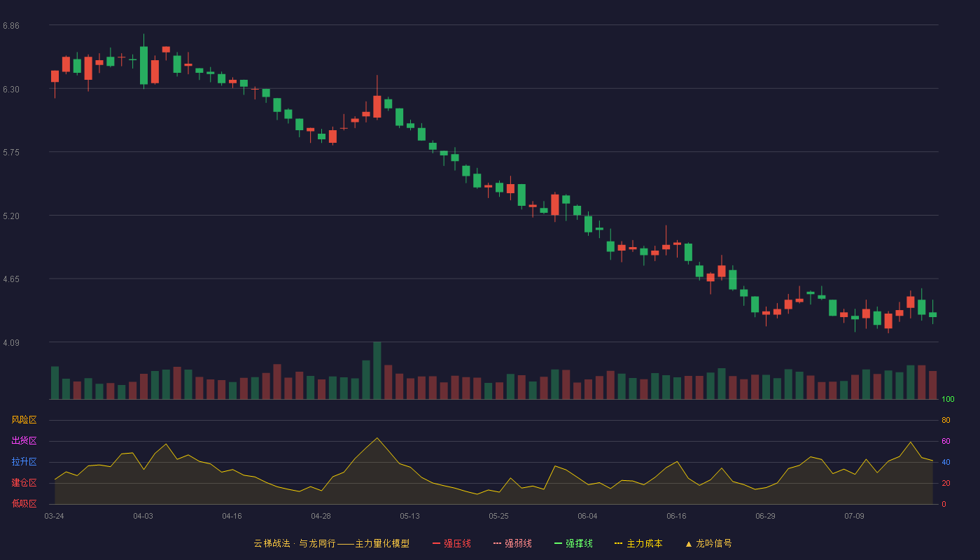Viewport: 980px width, 560px height.
Task: Click the 06-29 date label
Action: pyautogui.click(x=765, y=516)
